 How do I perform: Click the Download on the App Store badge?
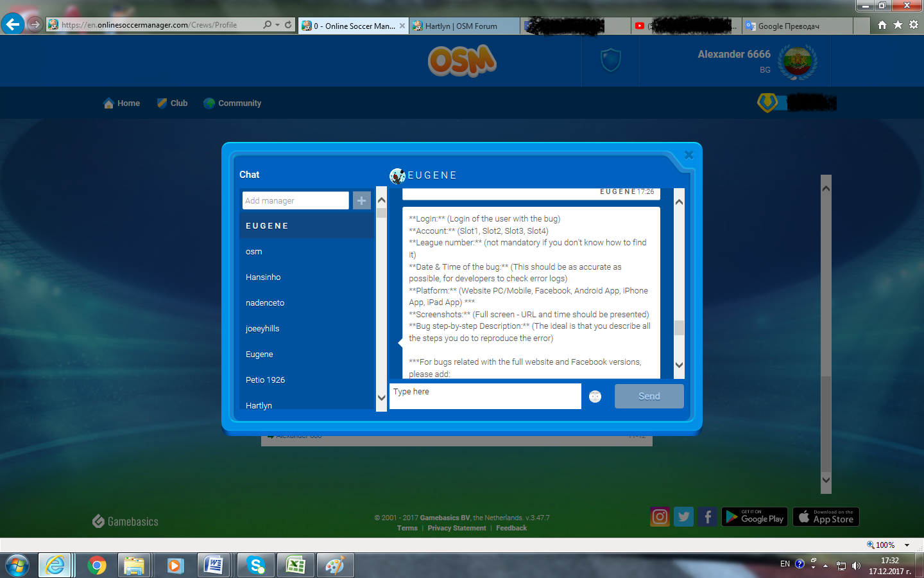click(826, 516)
